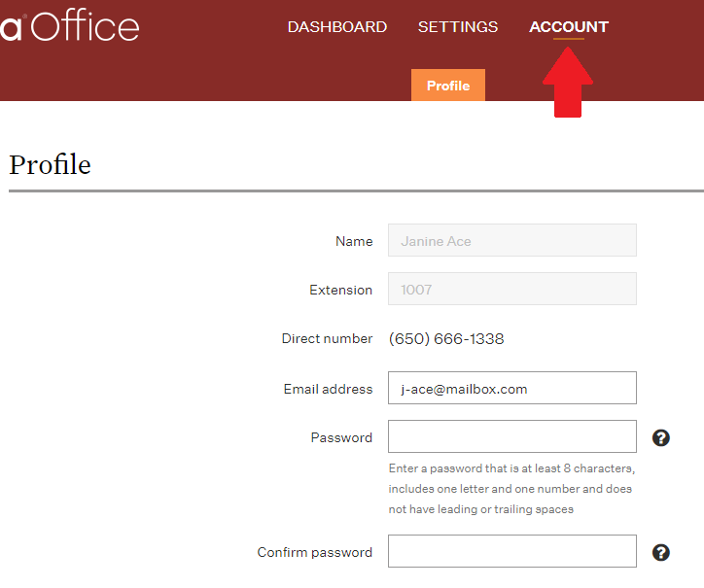Select the ACCOUNT menu item
704x588 pixels.
(x=569, y=27)
